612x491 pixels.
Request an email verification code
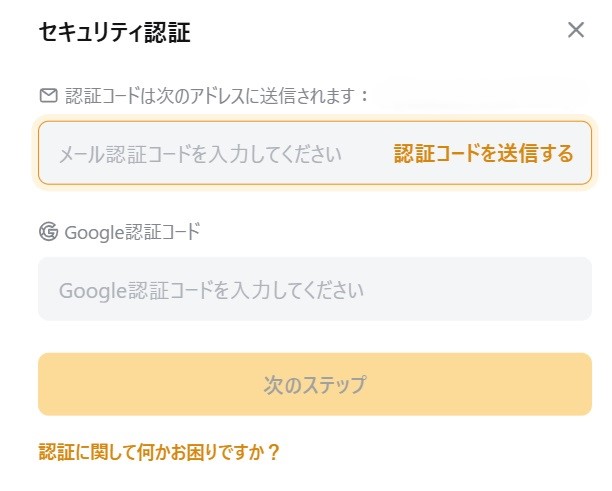pos(483,154)
